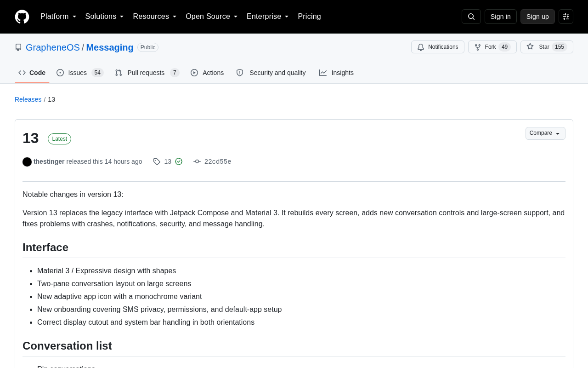Click the verified signature badge icon

pos(179,161)
